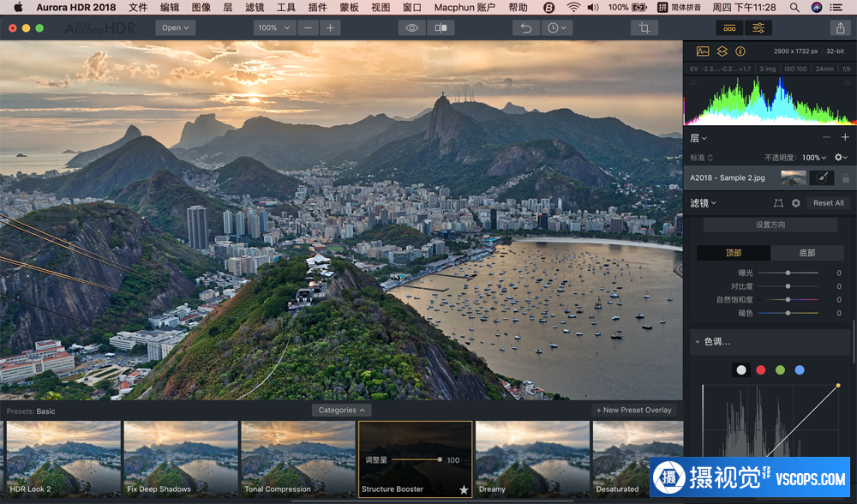Select the A2018 - Sample 2.jpg layer thumbnail
The width and height of the screenshot is (857, 504).
coord(794,177)
